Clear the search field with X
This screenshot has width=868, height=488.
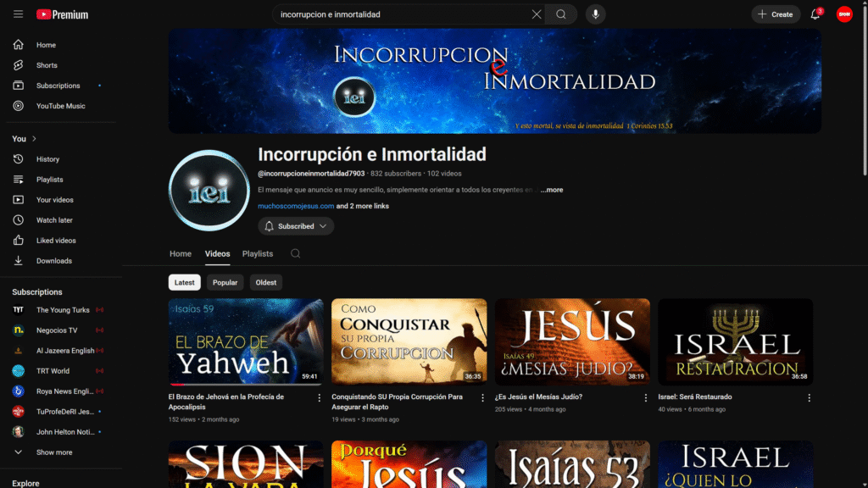[537, 14]
